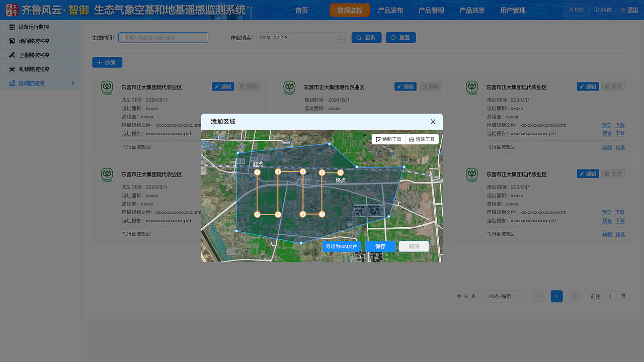This screenshot has height=362, width=644.
Task: Open the 产品发布 tab
Action: click(x=390, y=10)
